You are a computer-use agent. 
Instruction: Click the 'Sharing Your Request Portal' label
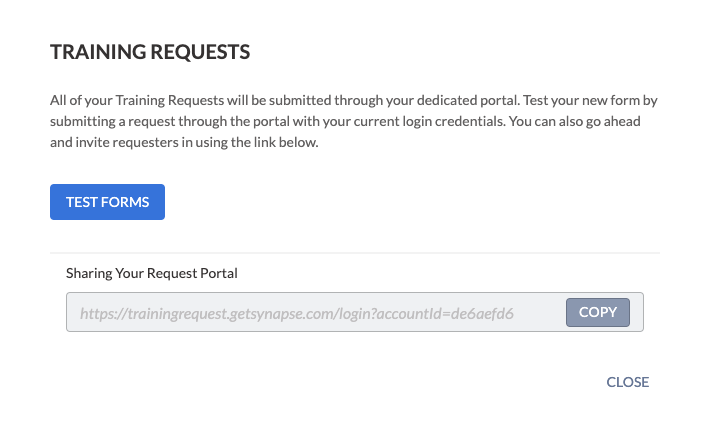[x=151, y=272]
